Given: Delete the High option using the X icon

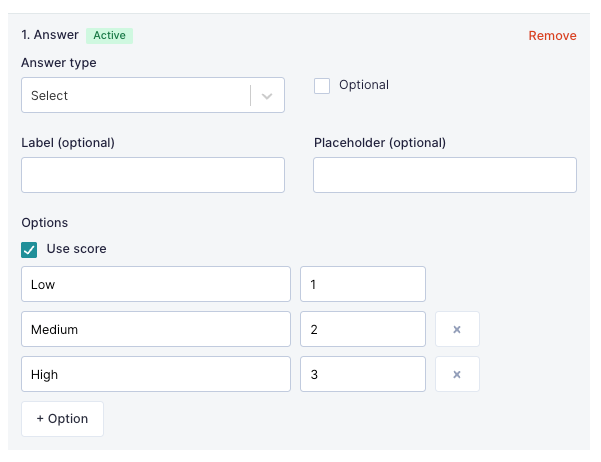Looking at the screenshot, I should 457,374.
